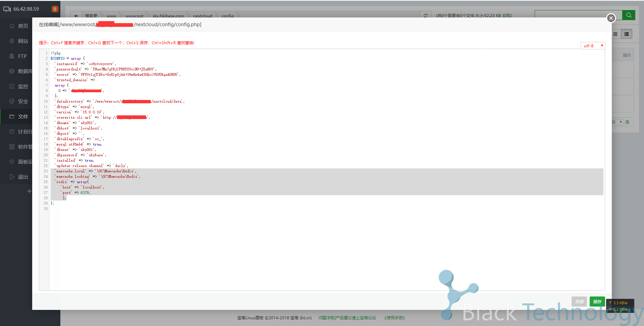The image size is (644, 326).
Task: Open the utf-8 encoding dropdown
Action: click(x=593, y=46)
